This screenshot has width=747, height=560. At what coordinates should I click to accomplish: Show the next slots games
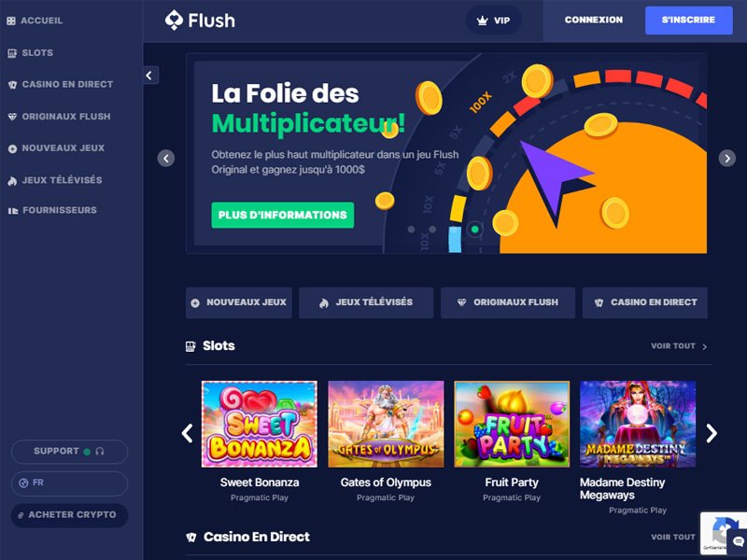point(712,433)
